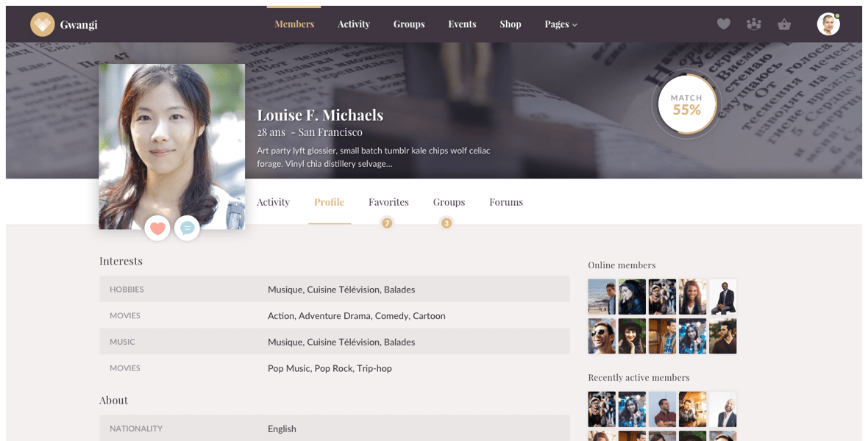The width and height of the screenshot is (868, 441).
Task: Click the bio text starting 'Art party lyft'
Action: [374, 157]
